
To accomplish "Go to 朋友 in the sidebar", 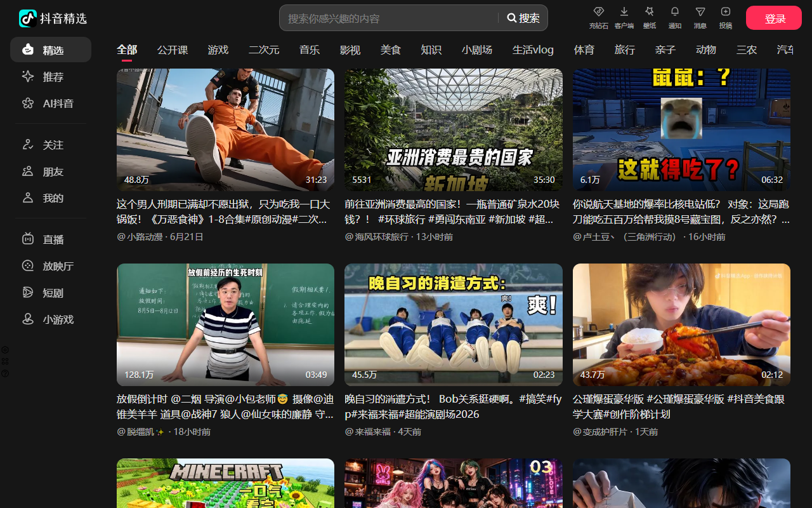I will click(51, 171).
